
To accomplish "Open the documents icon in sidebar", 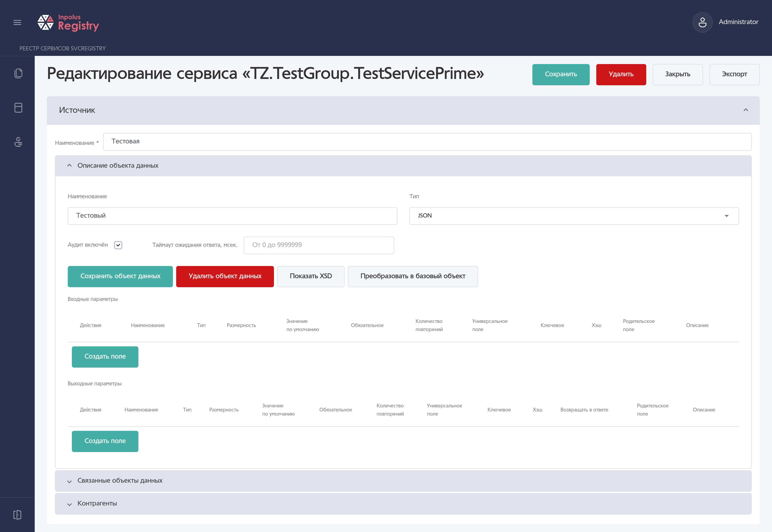I will click(18, 73).
